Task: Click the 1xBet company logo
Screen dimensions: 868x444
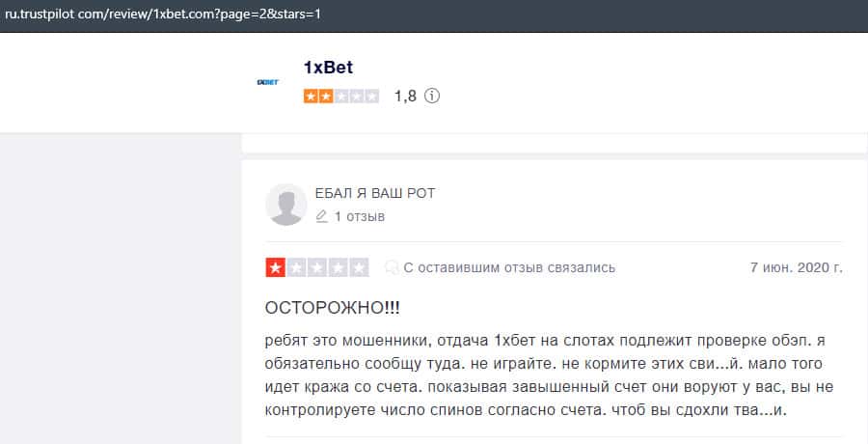Action: pyautogui.click(x=267, y=82)
